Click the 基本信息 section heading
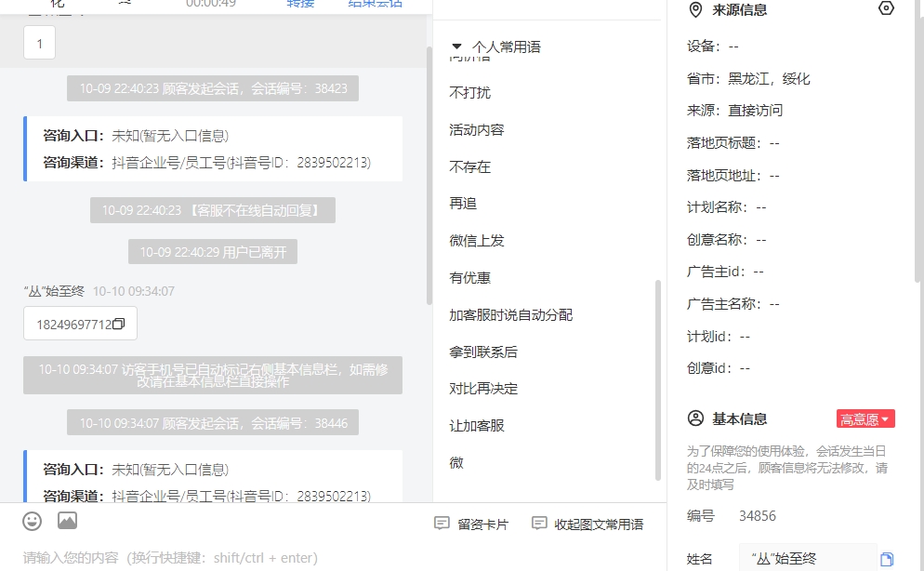This screenshot has height=571, width=924. [740, 419]
